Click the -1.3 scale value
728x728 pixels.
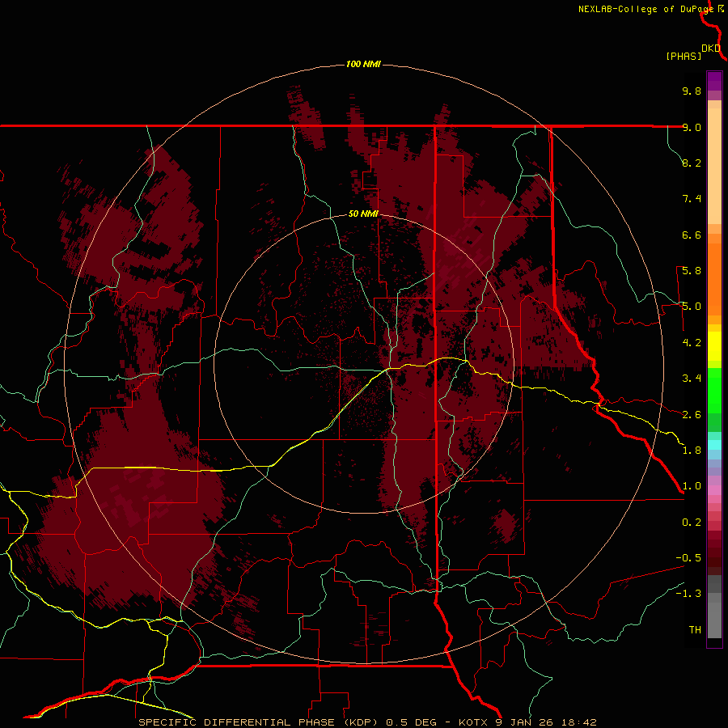point(688,594)
